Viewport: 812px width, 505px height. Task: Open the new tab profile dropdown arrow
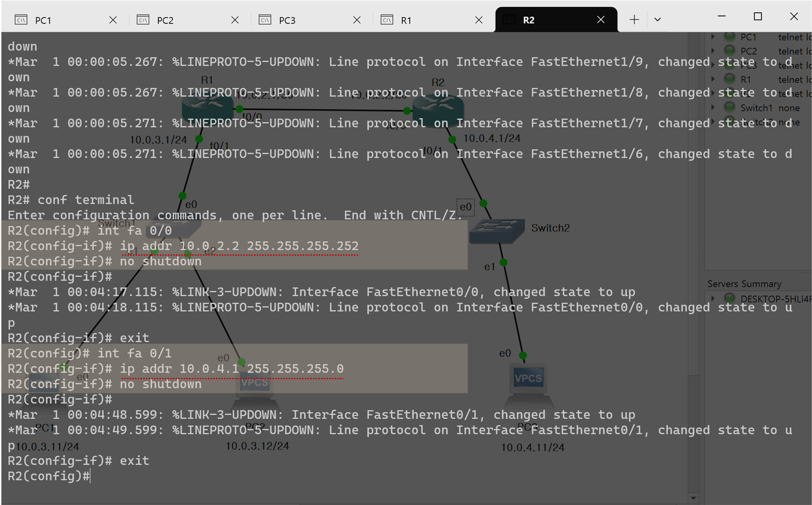click(x=658, y=19)
